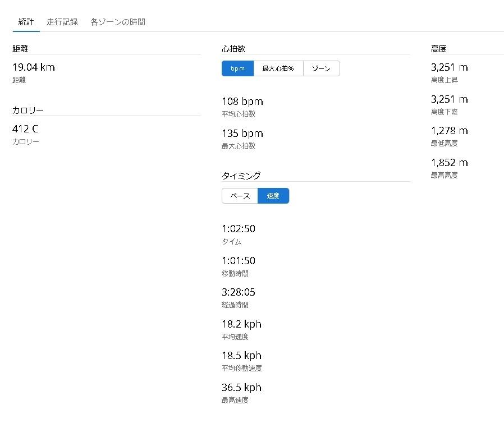
Task: Click the 平均速度 label
Action: [x=235, y=337]
